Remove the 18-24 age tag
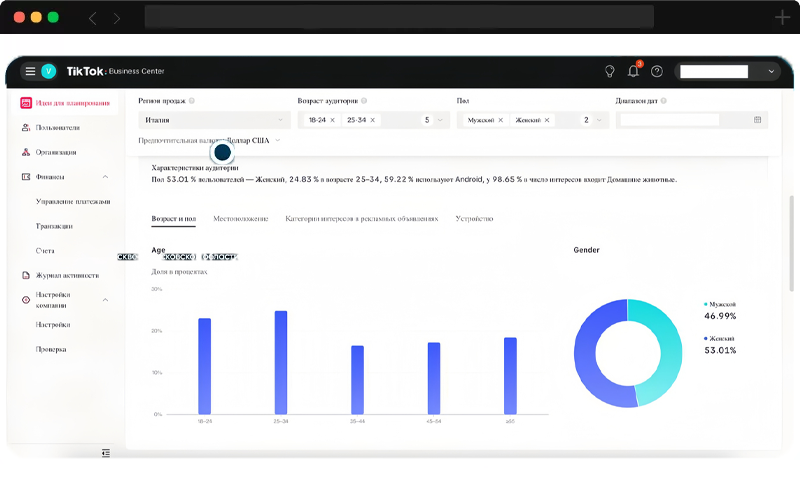 pos(332,120)
